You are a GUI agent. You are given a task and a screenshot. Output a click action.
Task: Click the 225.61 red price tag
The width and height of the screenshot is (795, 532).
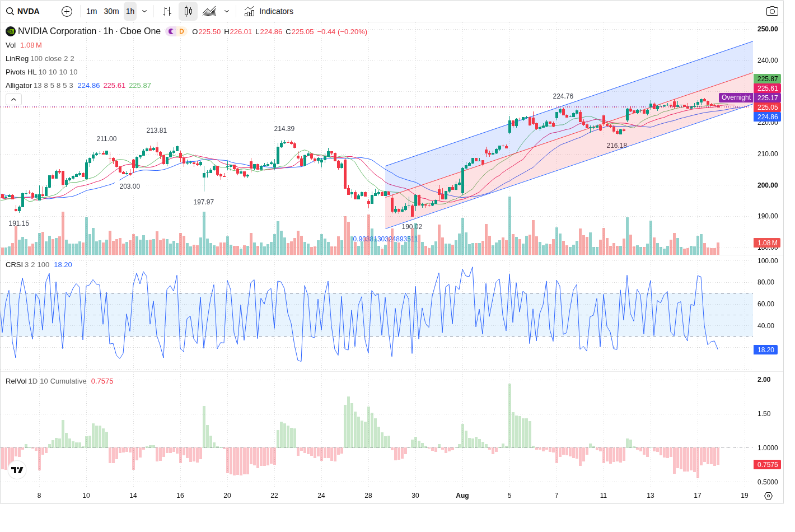tap(768, 88)
